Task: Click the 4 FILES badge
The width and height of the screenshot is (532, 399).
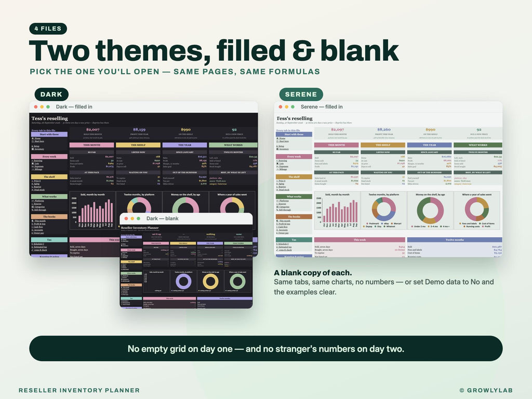Action: point(48,29)
